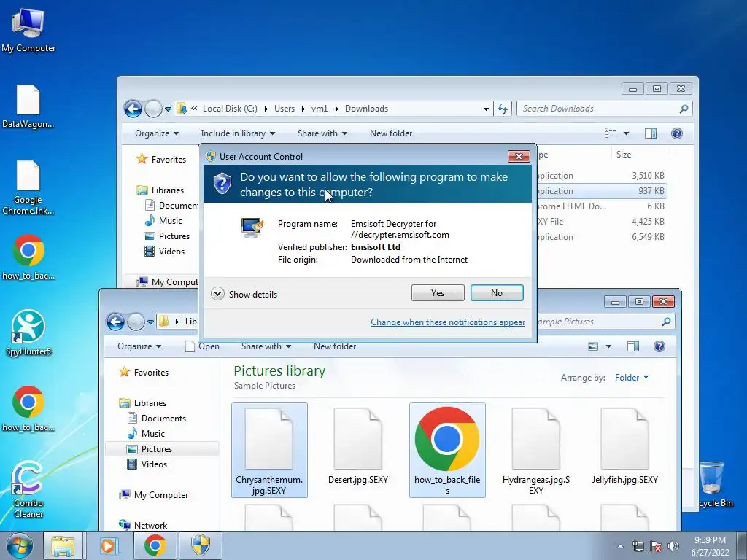Select the 4,425 KB file row
Image resolution: width=747 pixels, height=560 pixels.
pos(601,222)
